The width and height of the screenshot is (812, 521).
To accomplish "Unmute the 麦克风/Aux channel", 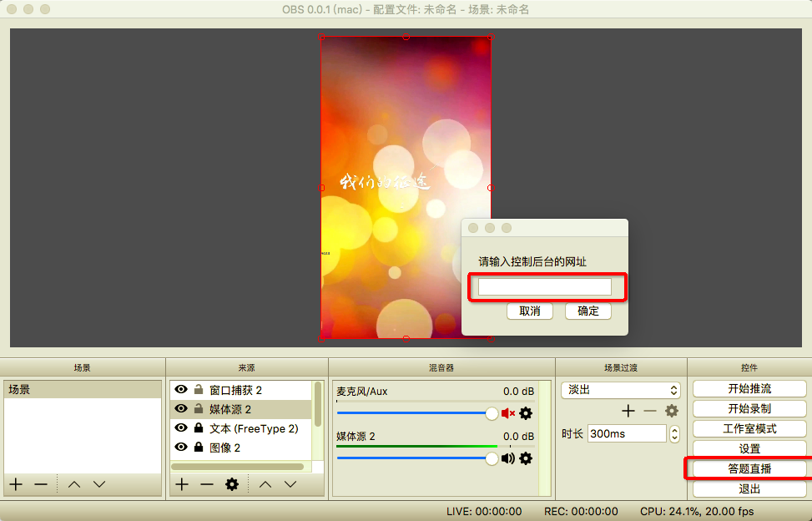I will click(x=508, y=413).
